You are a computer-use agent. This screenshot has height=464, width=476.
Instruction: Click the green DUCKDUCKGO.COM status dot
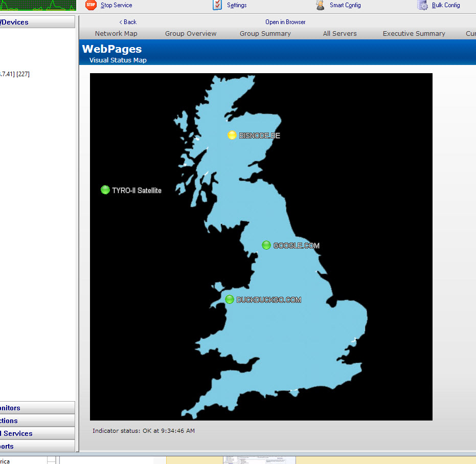tap(230, 299)
